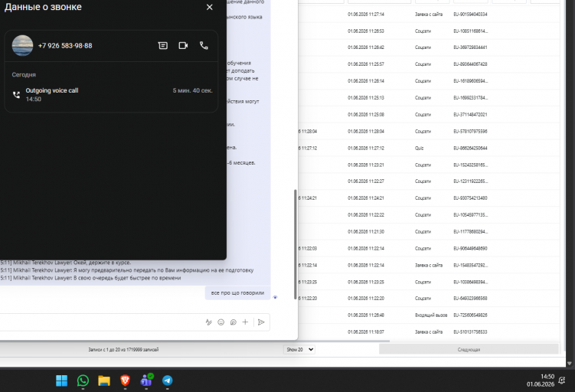Select cell EU-906449648690
The image size is (575, 392).
point(470,248)
